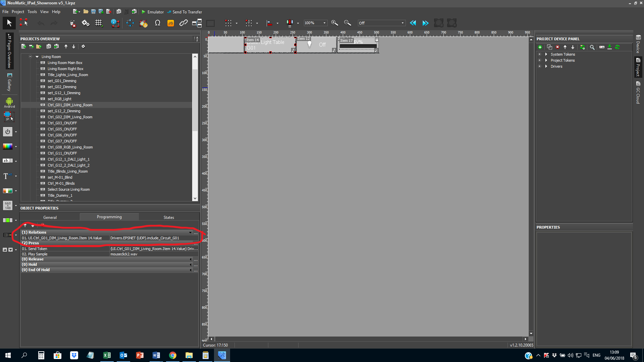
Task: Open the 100% zoom level dropdown
Action: coord(324,23)
